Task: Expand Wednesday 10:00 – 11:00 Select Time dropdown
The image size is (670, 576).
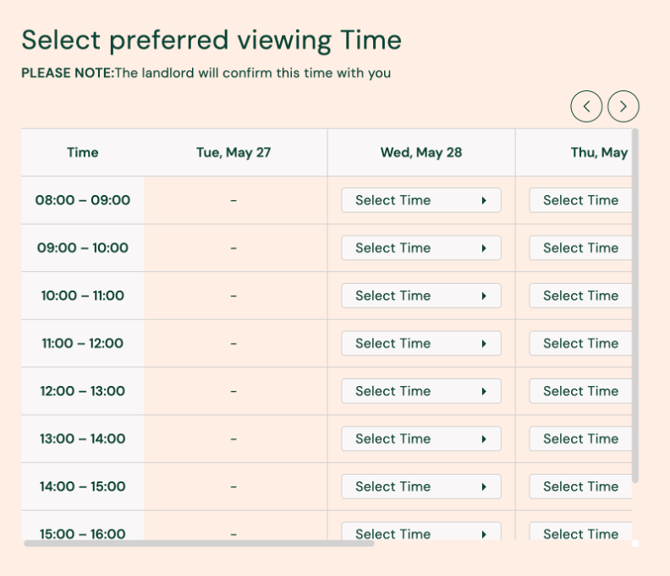Action: coord(421,296)
